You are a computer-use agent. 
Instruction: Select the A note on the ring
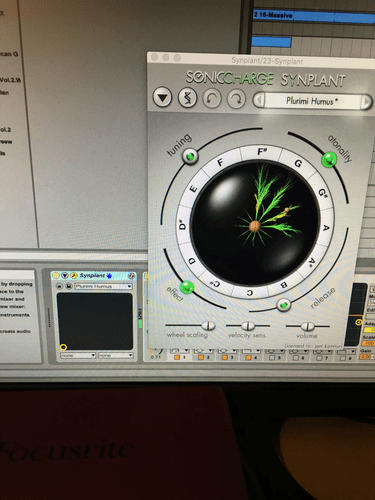point(326,228)
